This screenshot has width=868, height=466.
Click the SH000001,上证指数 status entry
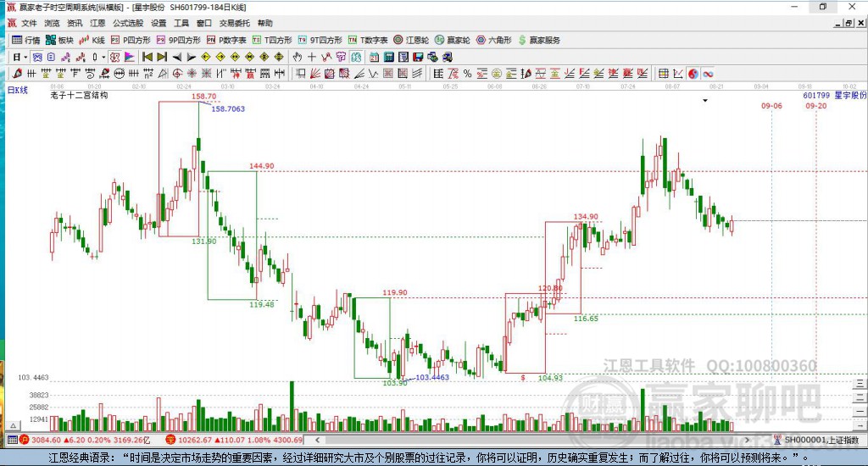(822, 440)
